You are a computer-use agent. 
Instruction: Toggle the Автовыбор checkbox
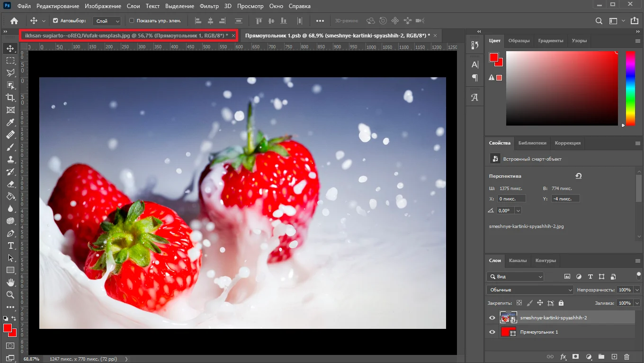pyautogui.click(x=55, y=21)
